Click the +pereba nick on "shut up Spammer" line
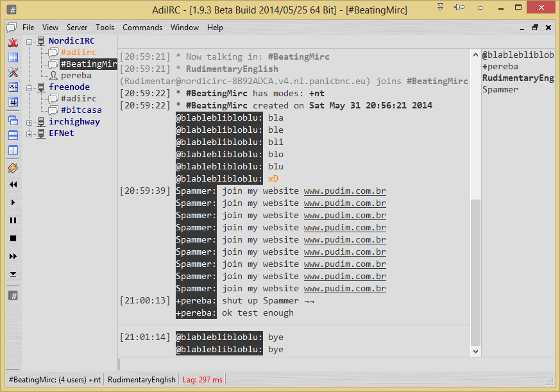The width and height of the screenshot is (560, 392). click(196, 300)
